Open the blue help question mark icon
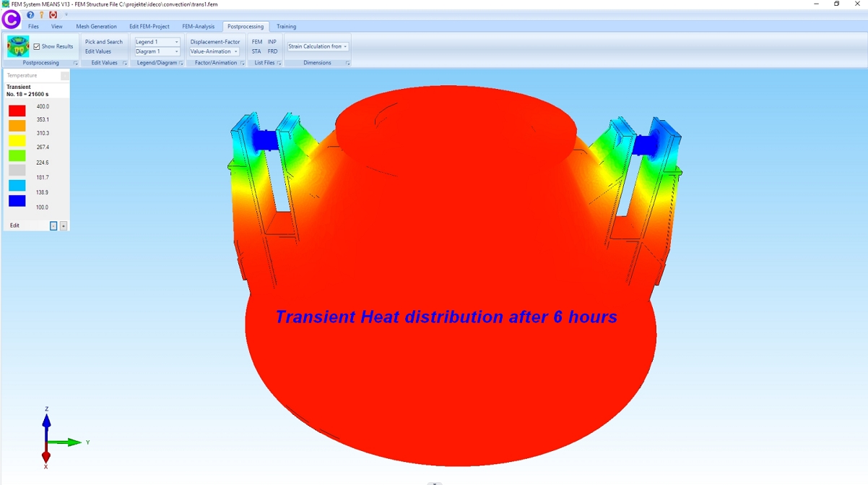868x485 pixels. pos(30,14)
